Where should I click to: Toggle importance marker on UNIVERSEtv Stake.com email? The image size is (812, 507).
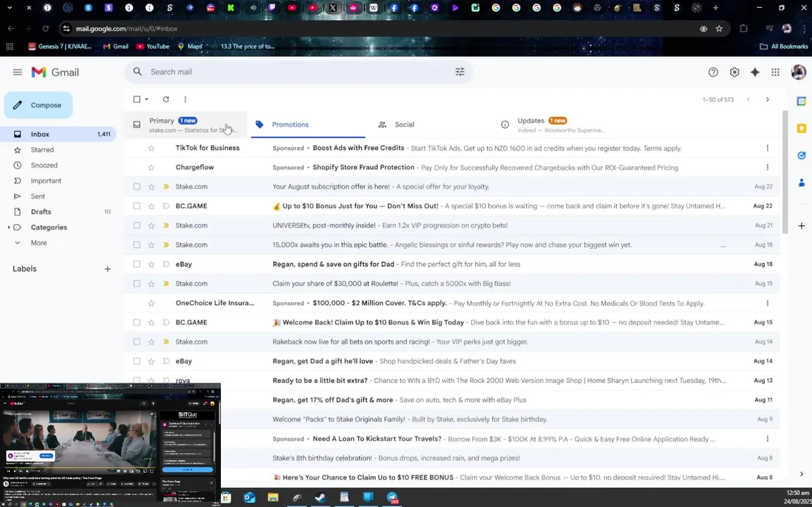click(x=166, y=225)
